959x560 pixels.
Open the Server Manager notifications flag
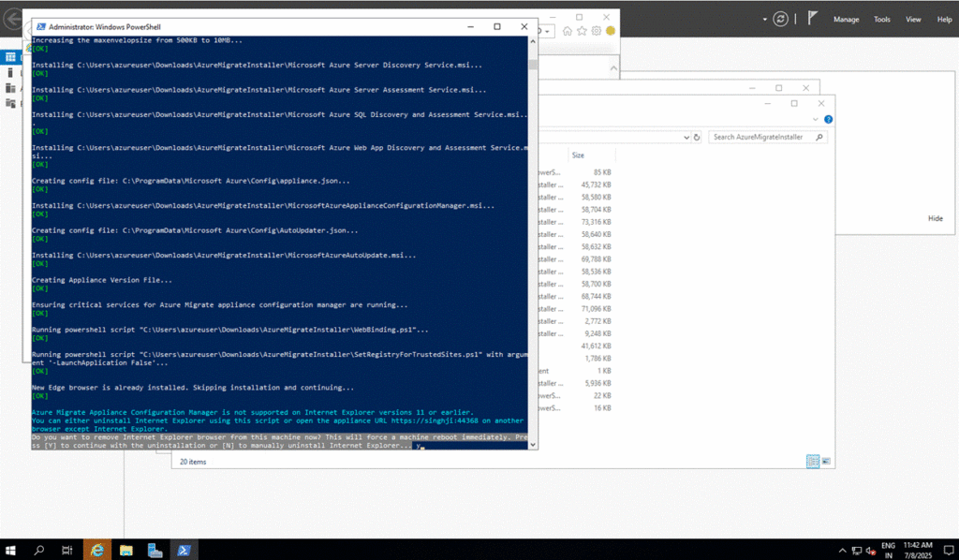tap(813, 19)
